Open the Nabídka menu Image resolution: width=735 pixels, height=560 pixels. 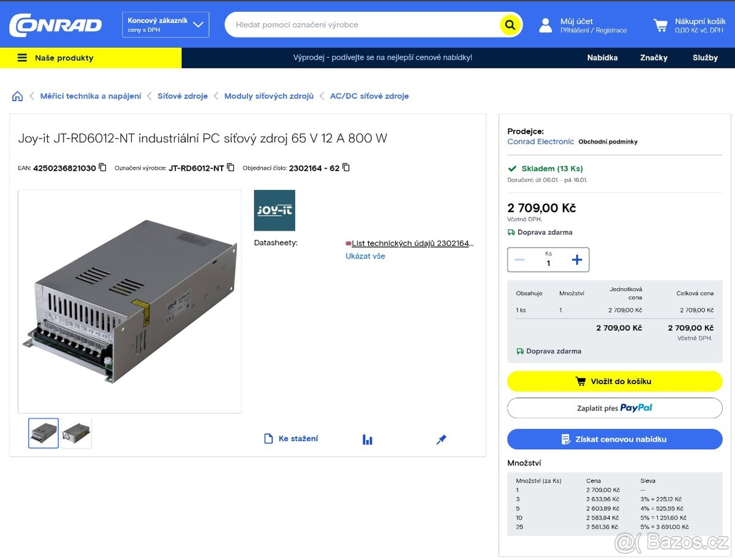point(602,58)
